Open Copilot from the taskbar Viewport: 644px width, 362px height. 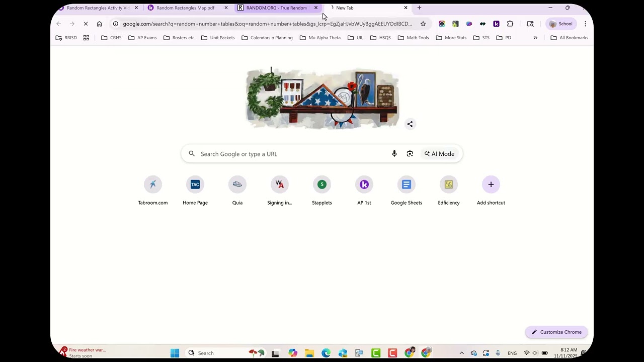click(x=293, y=353)
